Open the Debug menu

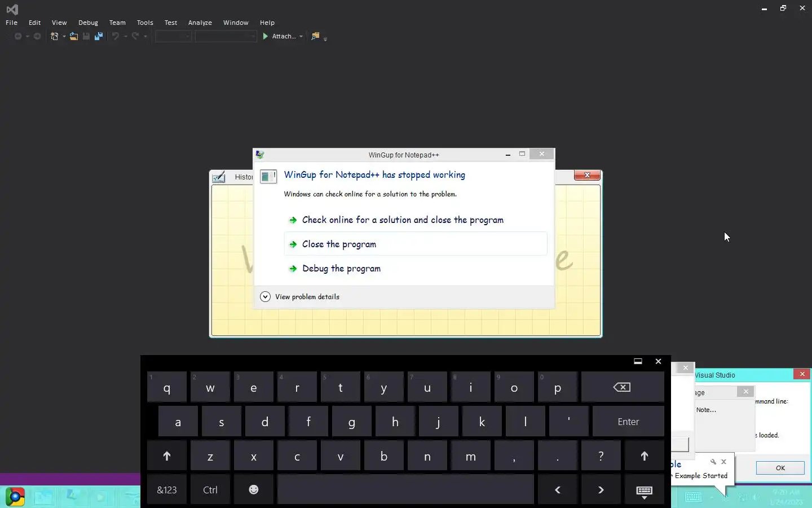[88, 23]
